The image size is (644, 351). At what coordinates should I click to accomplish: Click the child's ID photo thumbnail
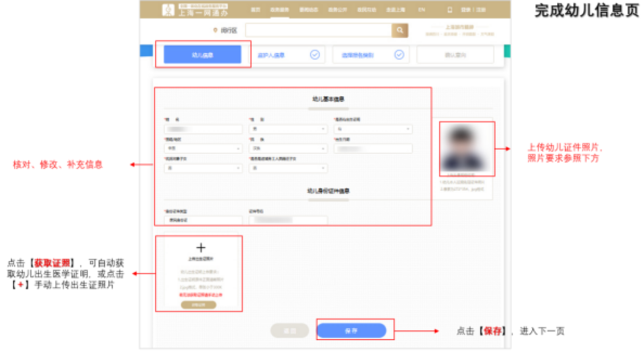[x=467, y=148]
